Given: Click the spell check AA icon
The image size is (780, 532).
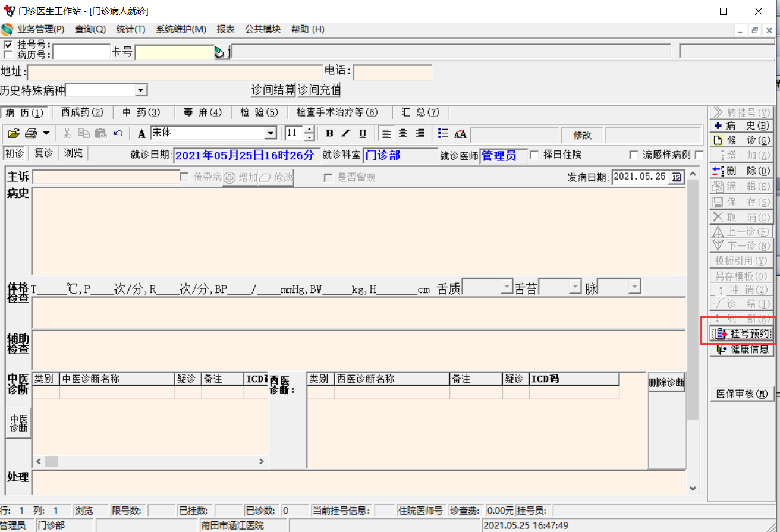Looking at the screenshot, I should pos(460,134).
